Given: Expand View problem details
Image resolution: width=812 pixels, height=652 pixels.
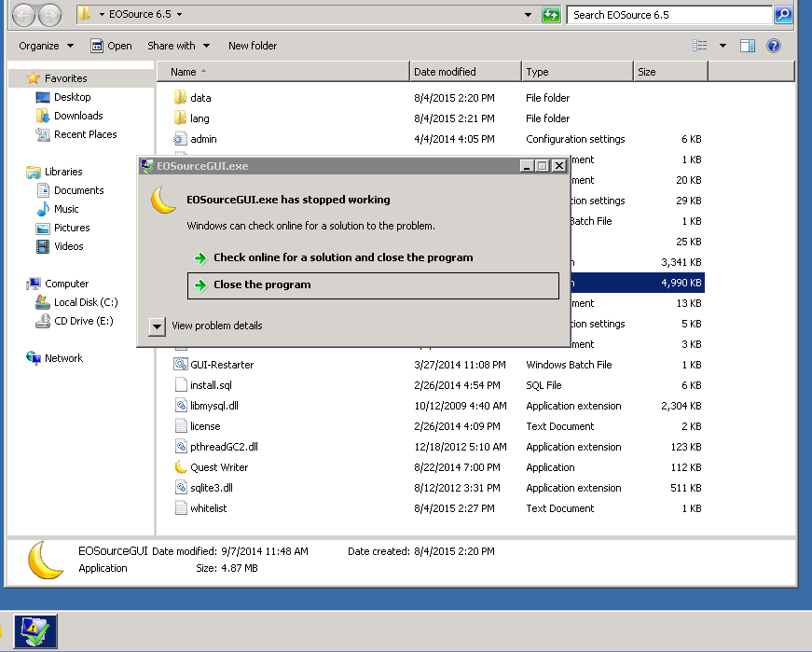Looking at the screenshot, I should click(x=157, y=327).
